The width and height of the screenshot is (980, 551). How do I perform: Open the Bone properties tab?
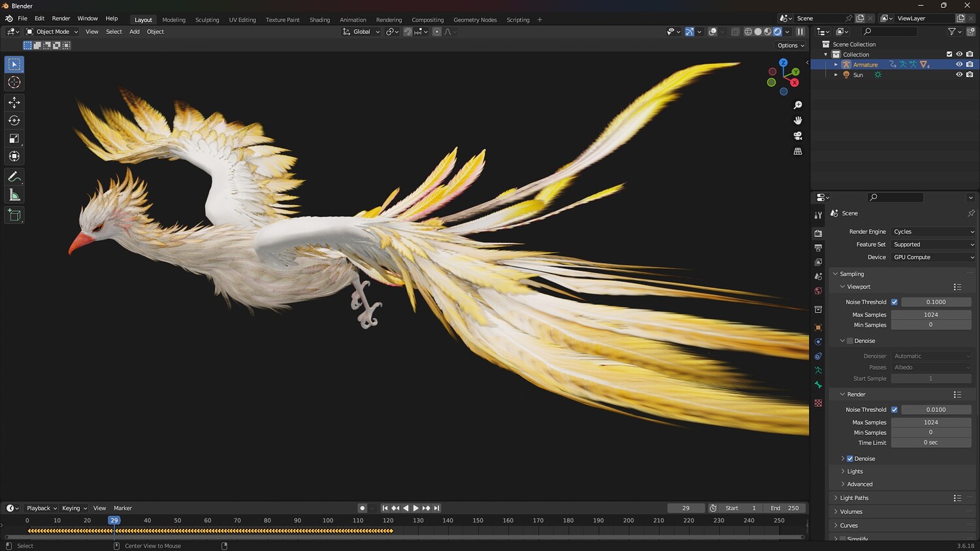[818, 385]
